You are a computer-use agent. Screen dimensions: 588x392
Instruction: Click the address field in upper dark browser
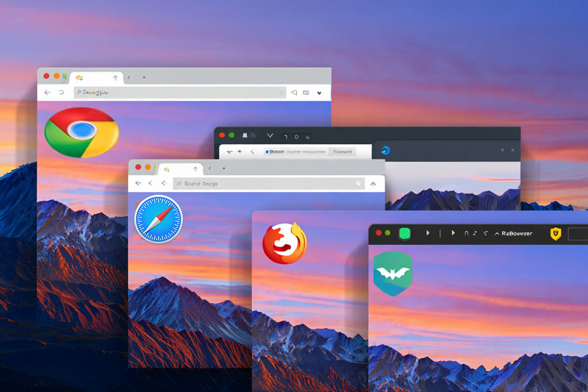[294, 151]
